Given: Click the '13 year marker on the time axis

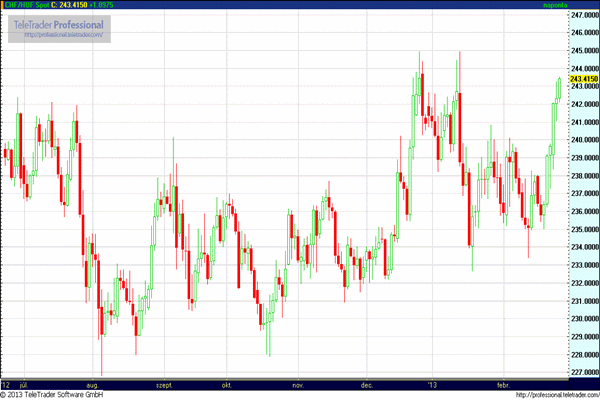Looking at the screenshot, I should [x=432, y=384].
